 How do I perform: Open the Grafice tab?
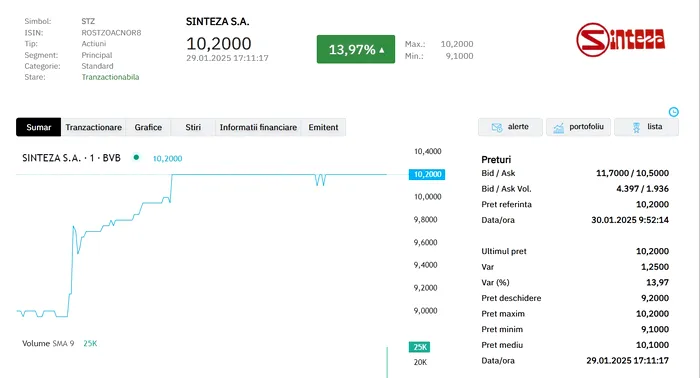pos(148,127)
